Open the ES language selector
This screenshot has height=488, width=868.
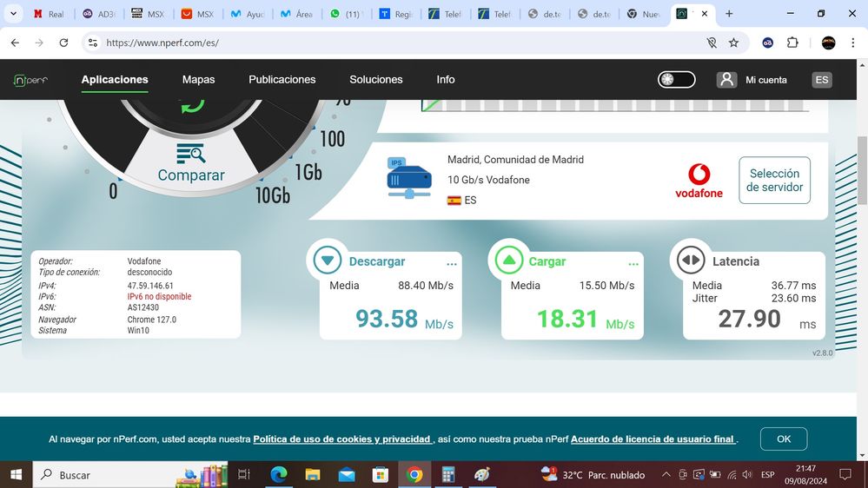[x=821, y=80]
